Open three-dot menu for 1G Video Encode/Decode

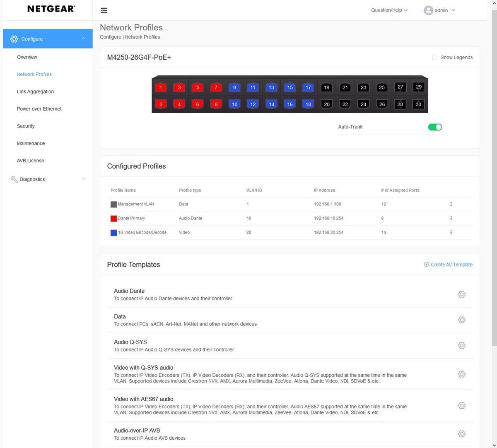[x=451, y=232]
